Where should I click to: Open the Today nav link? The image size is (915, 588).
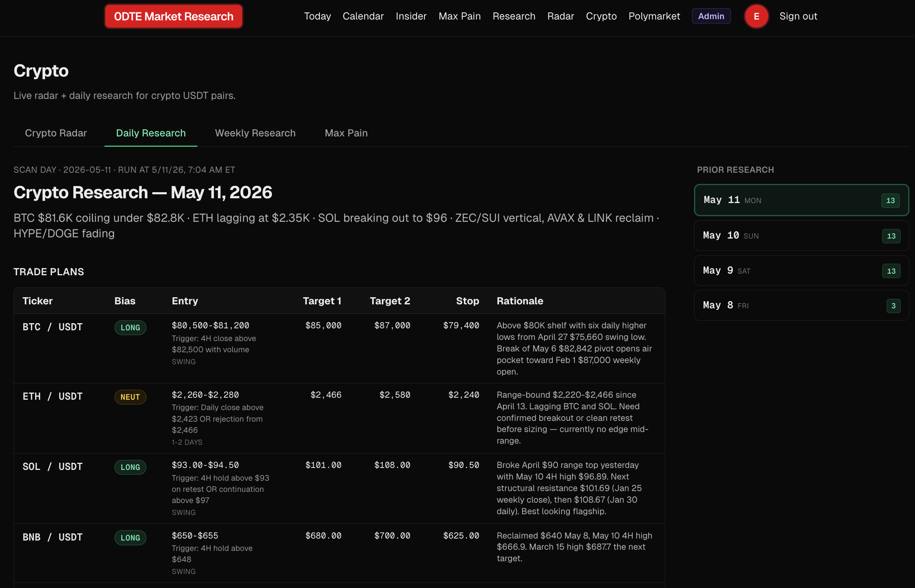point(317,16)
